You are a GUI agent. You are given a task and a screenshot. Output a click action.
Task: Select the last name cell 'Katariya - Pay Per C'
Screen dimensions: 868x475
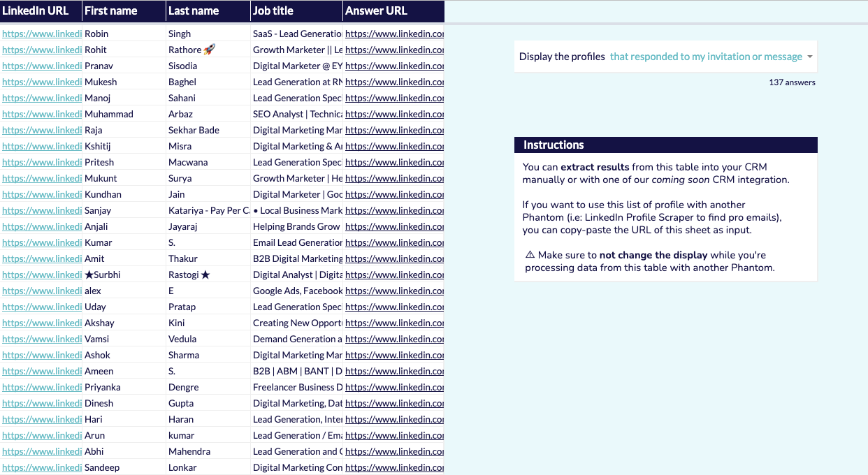(208, 210)
